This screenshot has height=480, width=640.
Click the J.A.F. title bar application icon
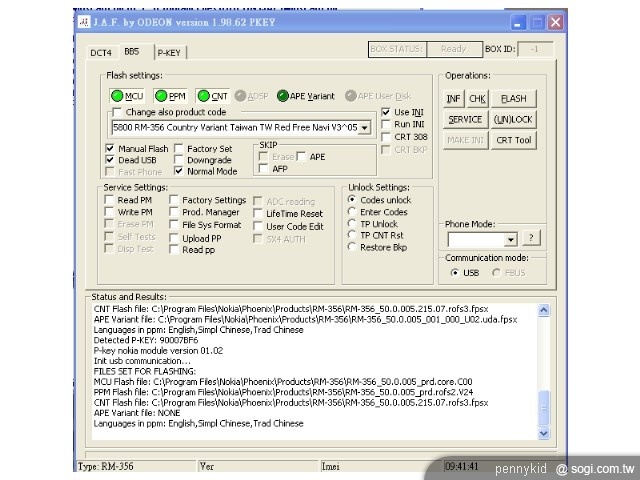click(x=84, y=22)
